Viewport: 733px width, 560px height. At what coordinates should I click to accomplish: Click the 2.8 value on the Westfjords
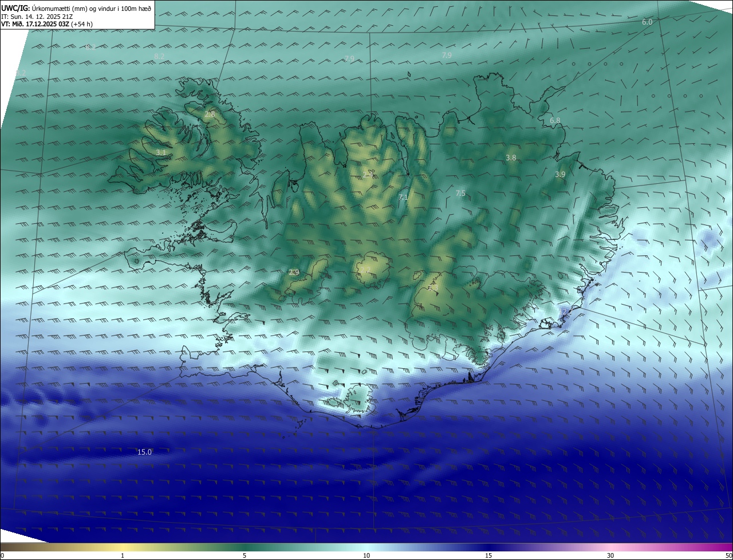[x=210, y=115]
